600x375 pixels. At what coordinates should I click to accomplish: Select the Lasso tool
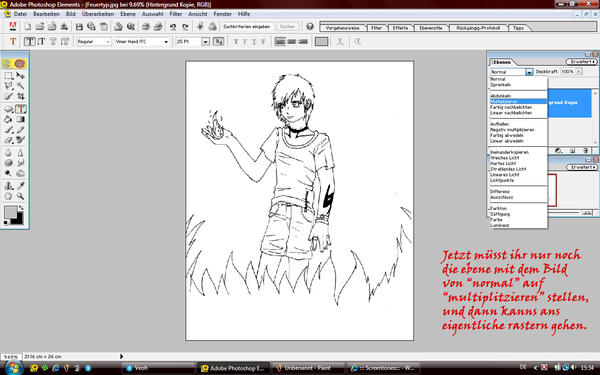tap(8, 86)
